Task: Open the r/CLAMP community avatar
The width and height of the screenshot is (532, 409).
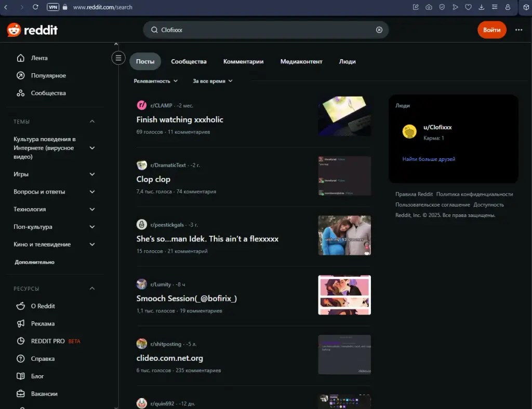Action: coord(141,105)
